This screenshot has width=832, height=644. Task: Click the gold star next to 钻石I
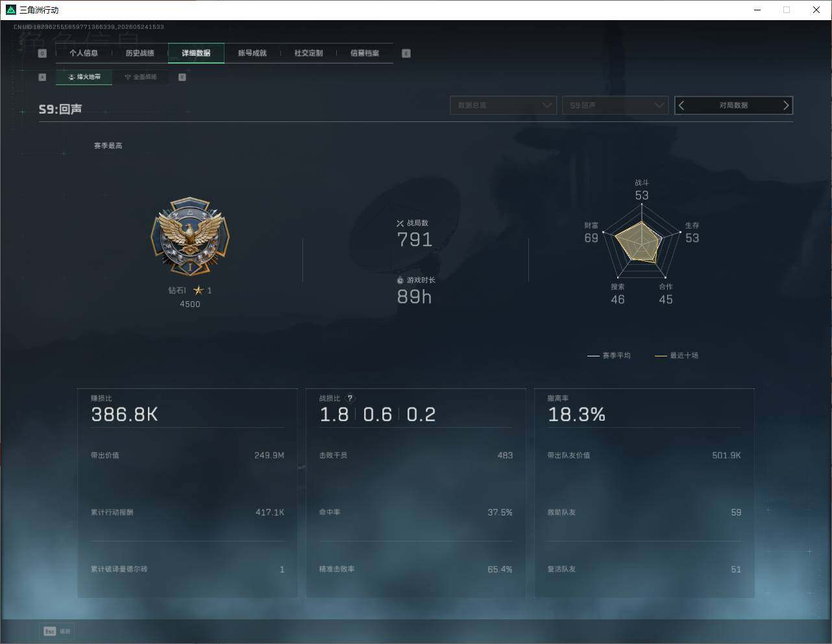[199, 290]
